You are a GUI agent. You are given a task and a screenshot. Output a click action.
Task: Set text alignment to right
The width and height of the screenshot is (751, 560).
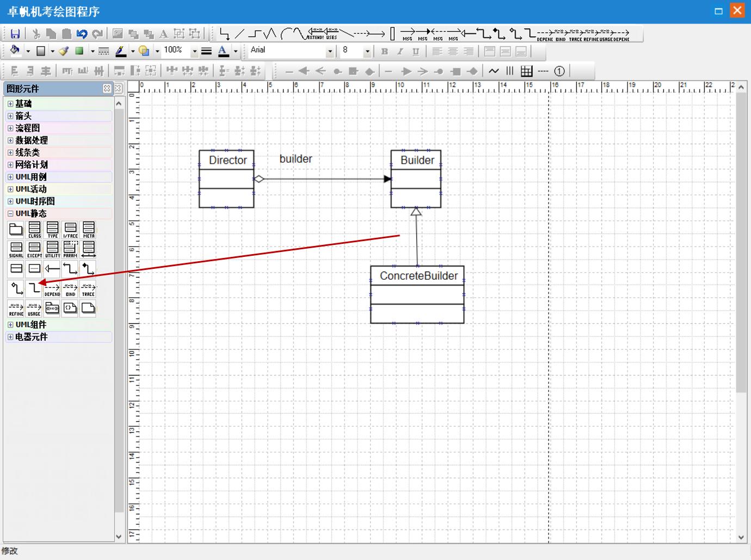(x=469, y=51)
